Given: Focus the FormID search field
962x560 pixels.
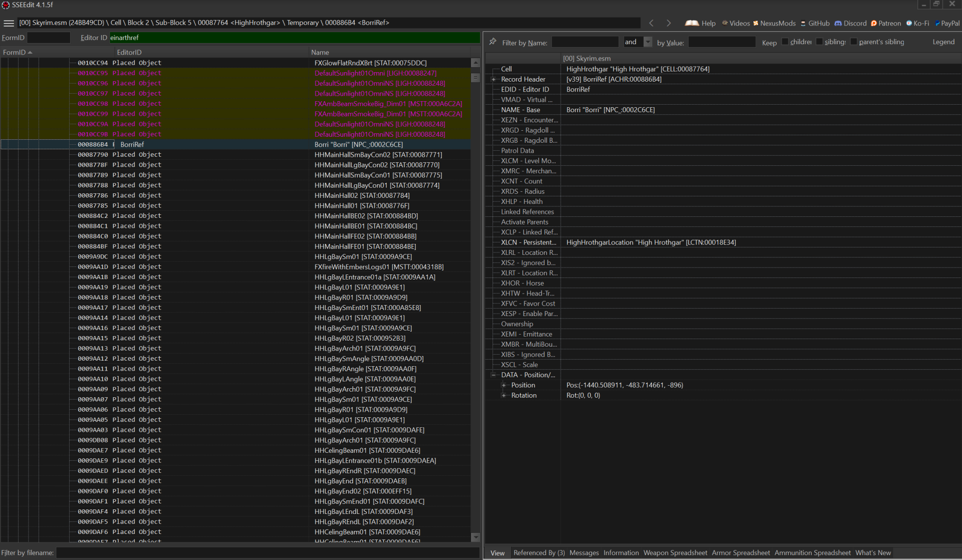Looking at the screenshot, I should tap(49, 38).
